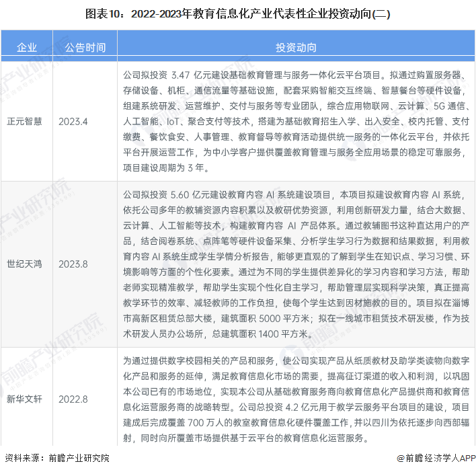Click the column header "投资动向"
The height and width of the screenshot is (472, 476).
[x=296, y=47]
